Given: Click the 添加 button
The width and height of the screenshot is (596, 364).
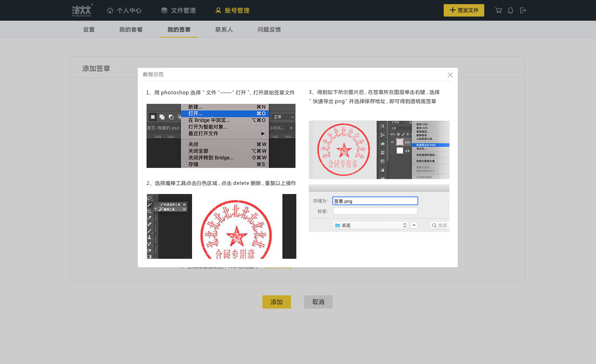Looking at the screenshot, I should pyautogui.click(x=276, y=302).
